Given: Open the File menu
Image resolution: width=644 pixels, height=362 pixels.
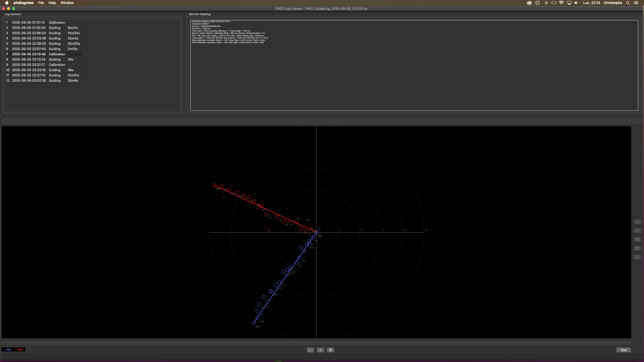Looking at the screenshot, I should coord(41,3).
